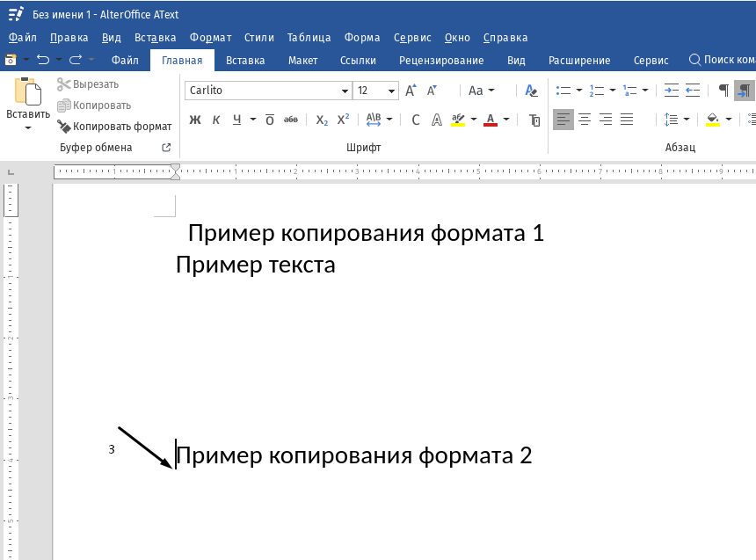
Task: Click heading 'Пример копирования формата 1'
Action: [x=366, y=233]
